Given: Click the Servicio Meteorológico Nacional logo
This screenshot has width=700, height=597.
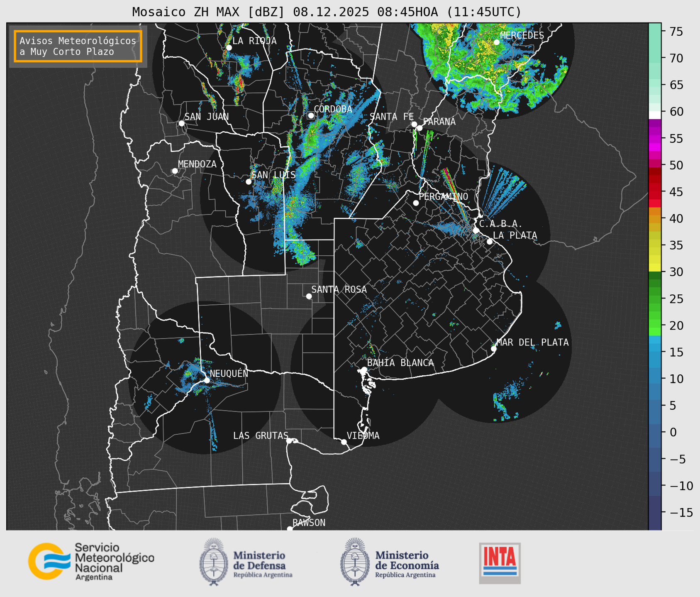Looking at the screenshot, I should pos(91,561).
